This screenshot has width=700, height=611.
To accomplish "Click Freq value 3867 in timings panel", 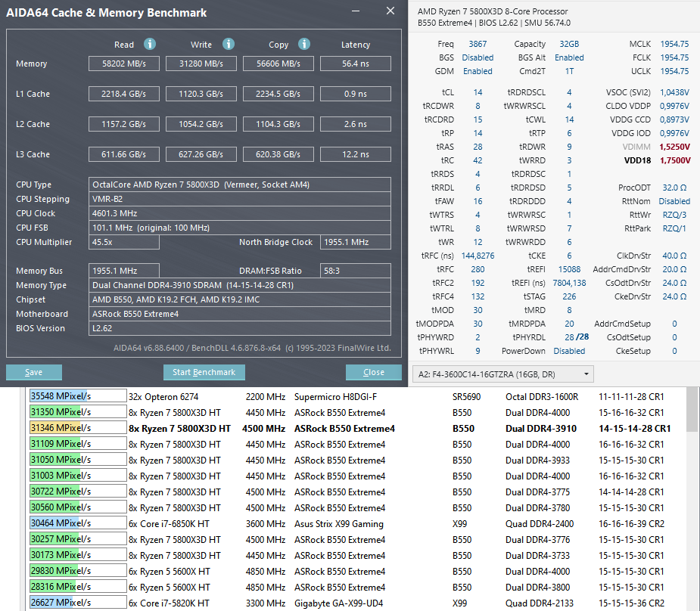I will 478,44.
